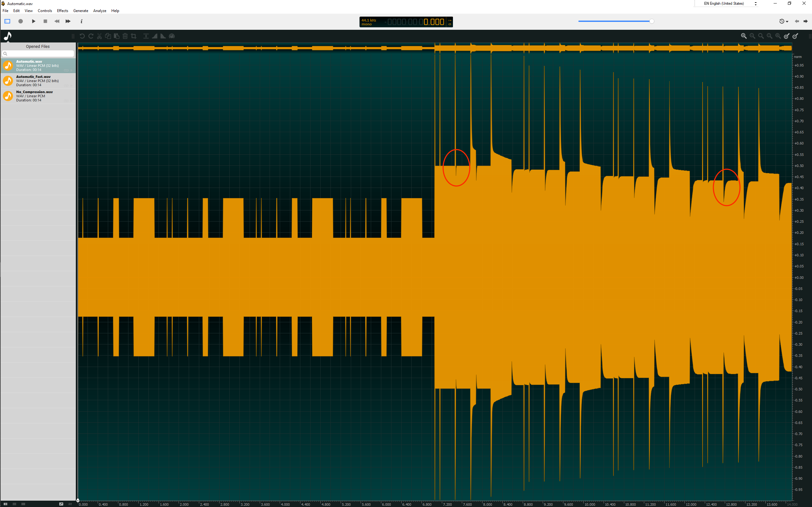Image resolution: width=812 pixels, height=507 pixels.
Task: Open the Effects menu
Action: (x=62, y=11)
